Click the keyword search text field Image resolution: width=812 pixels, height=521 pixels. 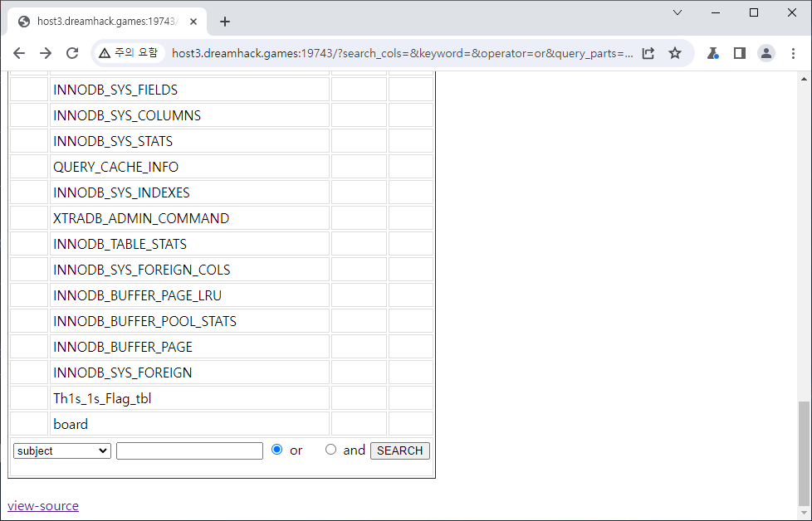coord(189,450)
